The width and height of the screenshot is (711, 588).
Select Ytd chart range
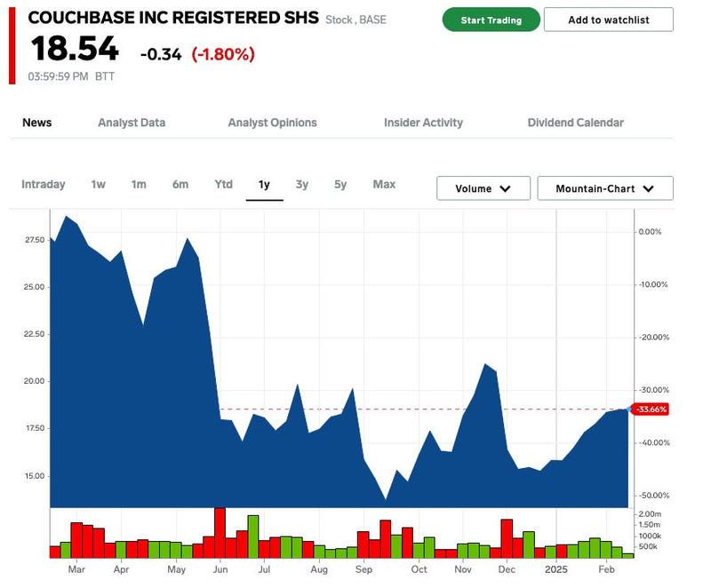tap(224, 185)
